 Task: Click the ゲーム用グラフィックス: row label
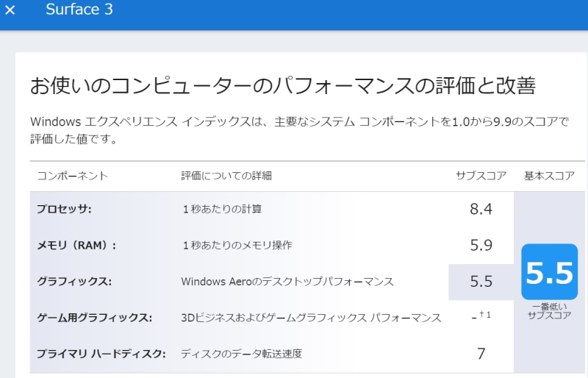95,318
